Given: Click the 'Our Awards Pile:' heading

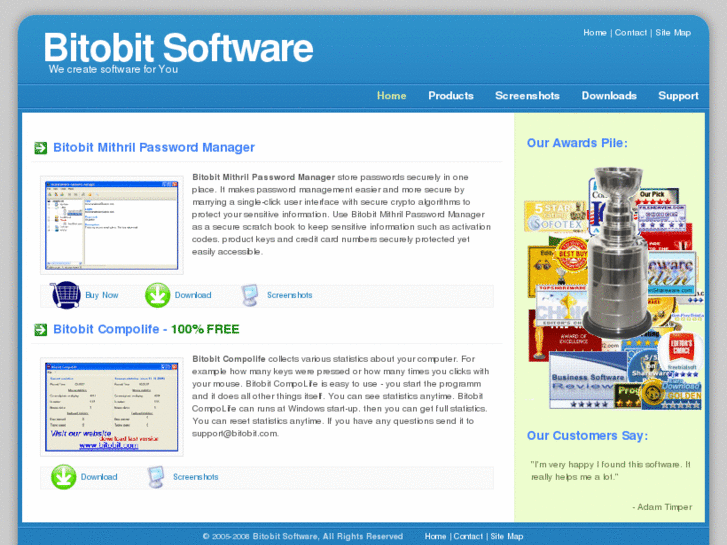Looking at the screenshot, I should [x=577, y=143].
